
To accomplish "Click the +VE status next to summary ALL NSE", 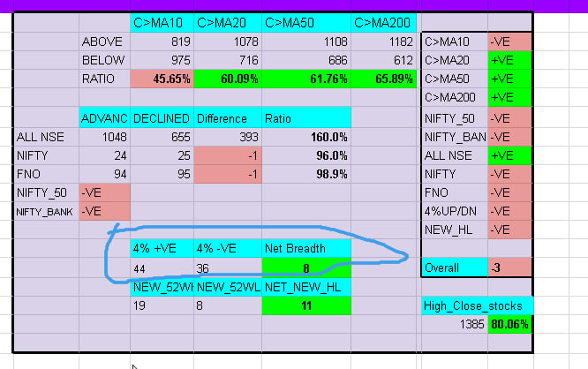I will pyautogui.click(x=509, y=155).
